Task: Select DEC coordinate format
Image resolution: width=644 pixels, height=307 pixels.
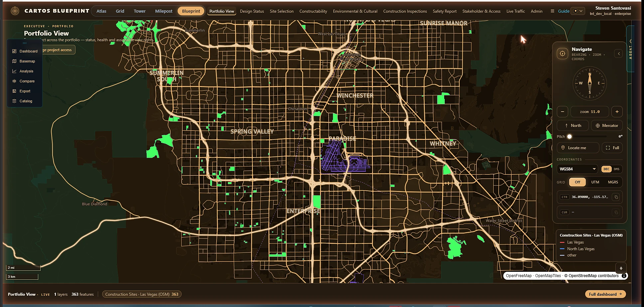Action: (x=606, y=169)
